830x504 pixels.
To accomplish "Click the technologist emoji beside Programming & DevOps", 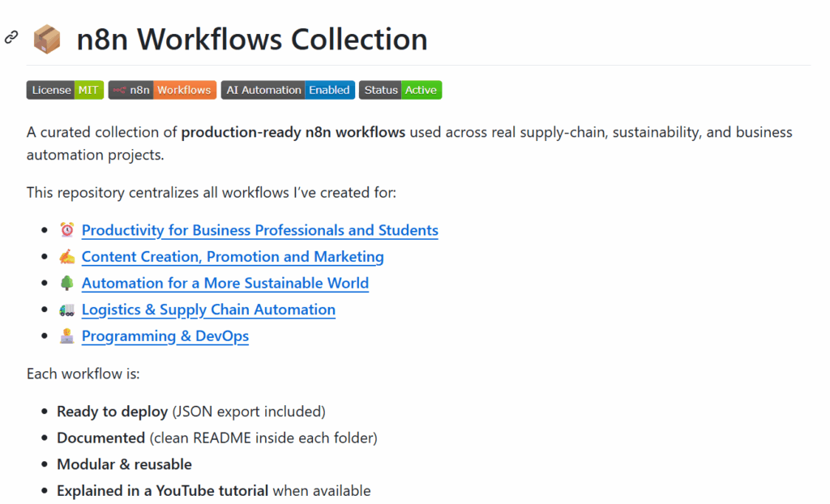I will [x=67, y=336].
